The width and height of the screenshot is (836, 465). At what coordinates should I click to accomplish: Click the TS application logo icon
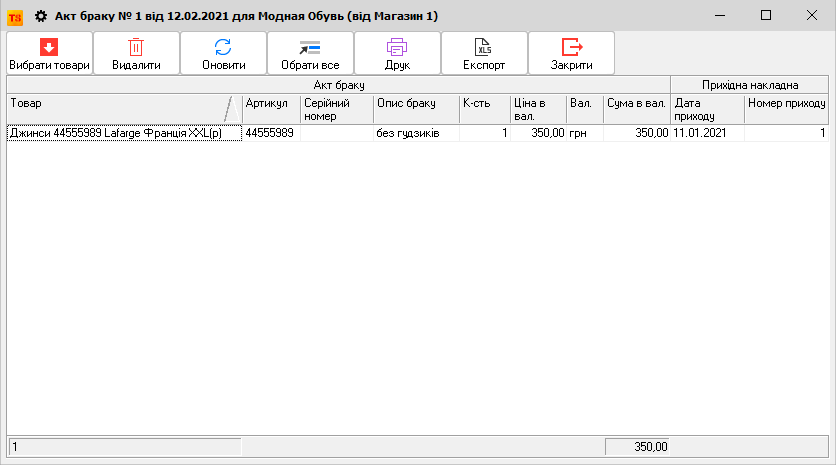15,16
